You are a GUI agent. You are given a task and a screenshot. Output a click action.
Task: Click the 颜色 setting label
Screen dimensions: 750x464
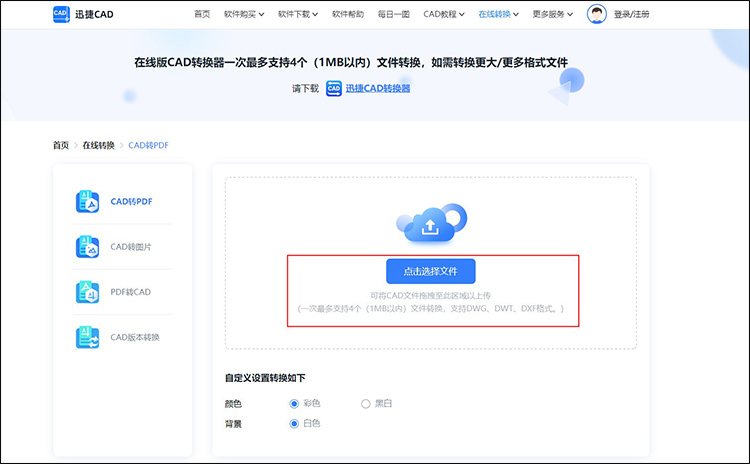233,404
